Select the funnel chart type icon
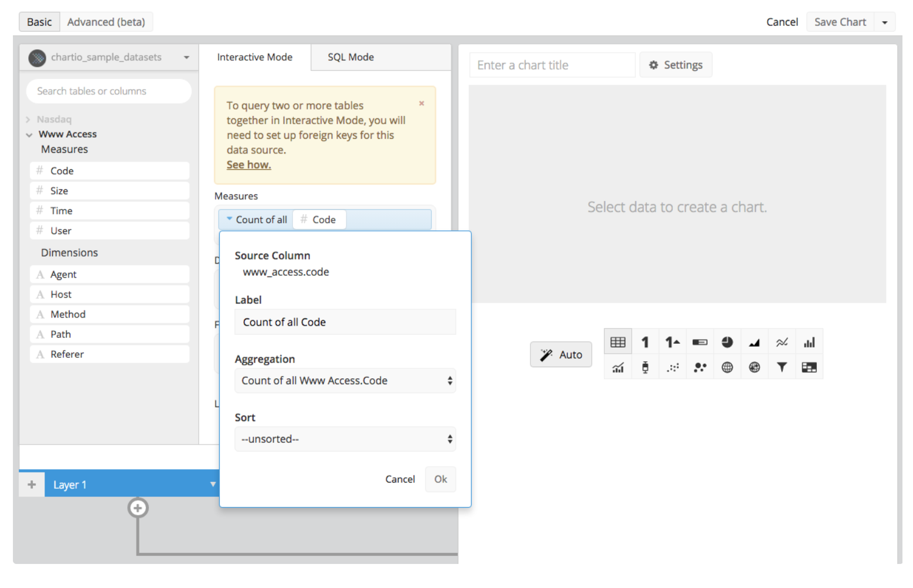 tap(782, 367)
